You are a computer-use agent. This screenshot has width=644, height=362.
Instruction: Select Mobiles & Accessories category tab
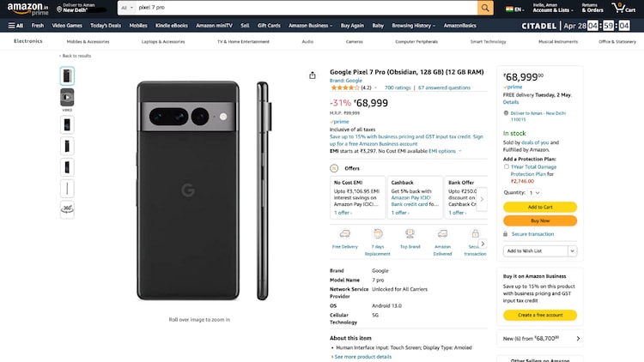88,41
